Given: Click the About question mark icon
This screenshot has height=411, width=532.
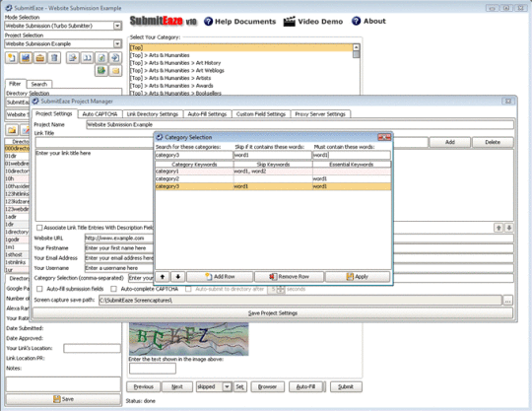Looking at the screenshot, I should (356, 21).
